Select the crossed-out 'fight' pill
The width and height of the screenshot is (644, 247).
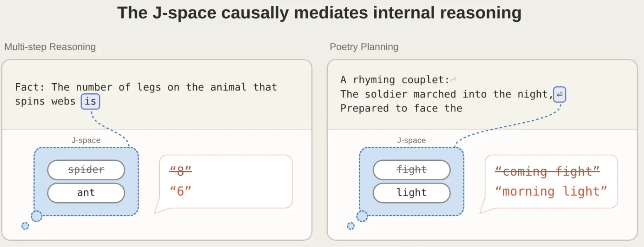tap(412, 170)
